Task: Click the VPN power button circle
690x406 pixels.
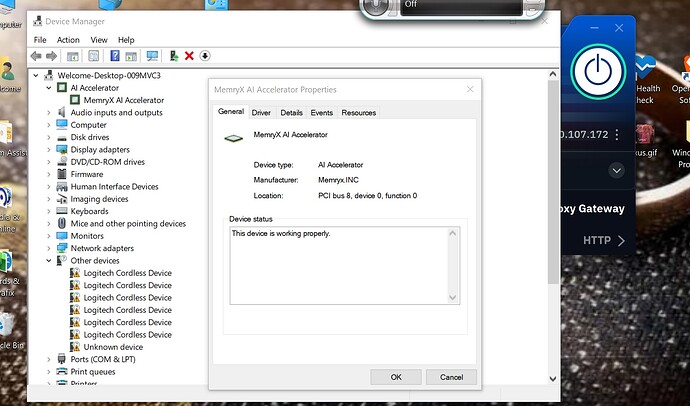Action: pos(598,71)
